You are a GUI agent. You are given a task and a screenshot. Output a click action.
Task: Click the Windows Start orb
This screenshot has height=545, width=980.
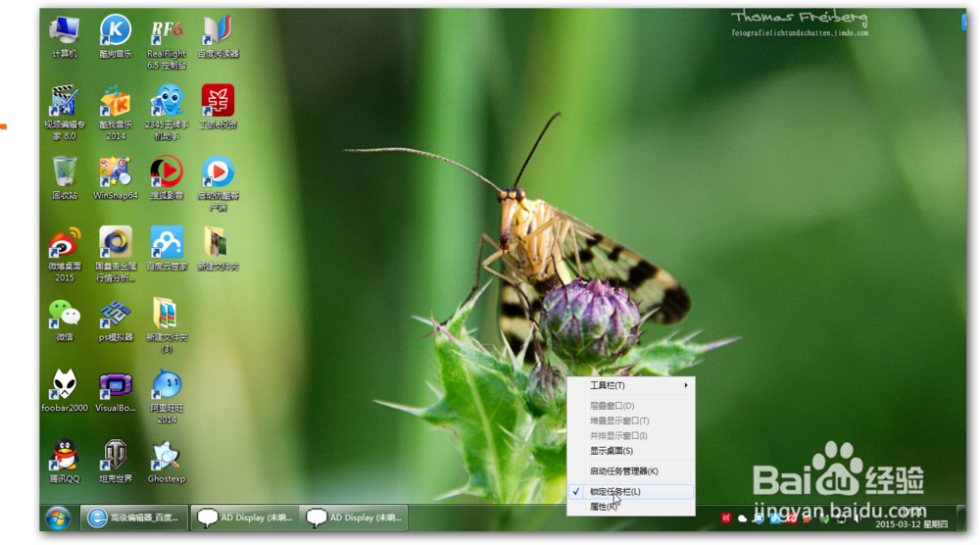point(58,519)
